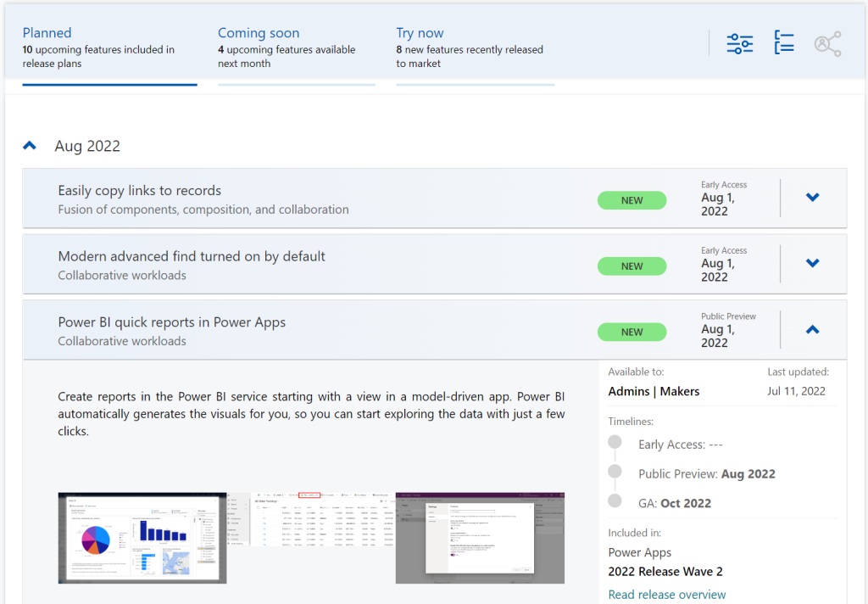Screen dimensions: 868x604
Task: Select the Public Preview timeline marker
Action: point(615,472)
